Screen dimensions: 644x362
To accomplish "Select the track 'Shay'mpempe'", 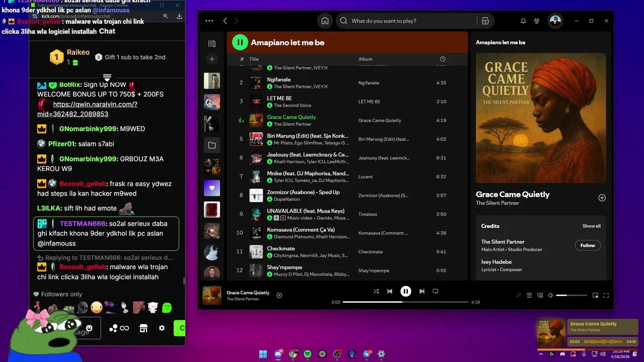I will pyautogui.click(x=285, y=267).
